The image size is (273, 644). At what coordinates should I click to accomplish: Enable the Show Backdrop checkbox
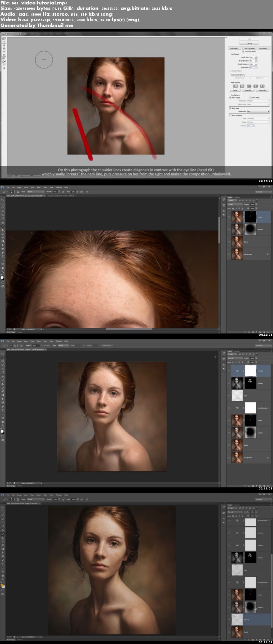point(230,115)
